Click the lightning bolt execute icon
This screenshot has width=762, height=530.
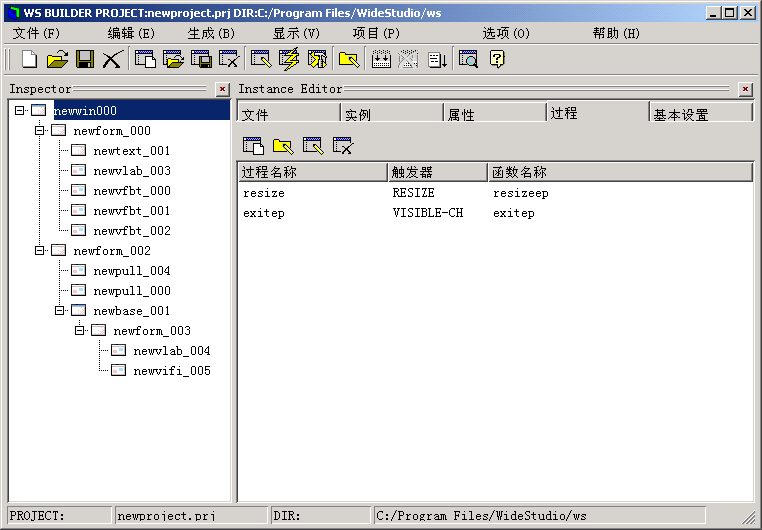point(289,59)
